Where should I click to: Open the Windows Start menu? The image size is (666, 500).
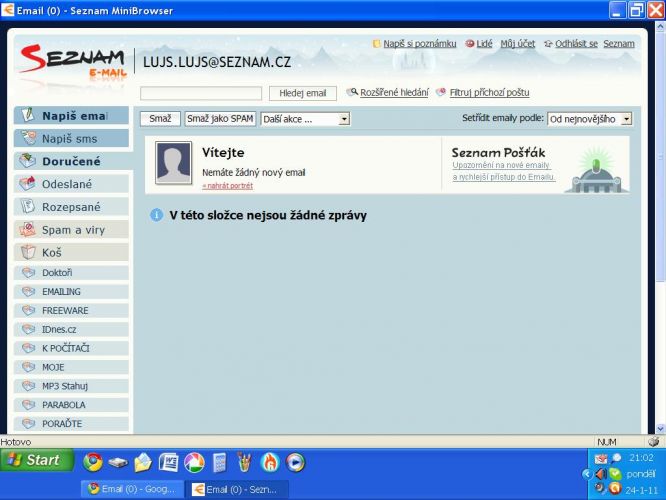click(37, 460)
